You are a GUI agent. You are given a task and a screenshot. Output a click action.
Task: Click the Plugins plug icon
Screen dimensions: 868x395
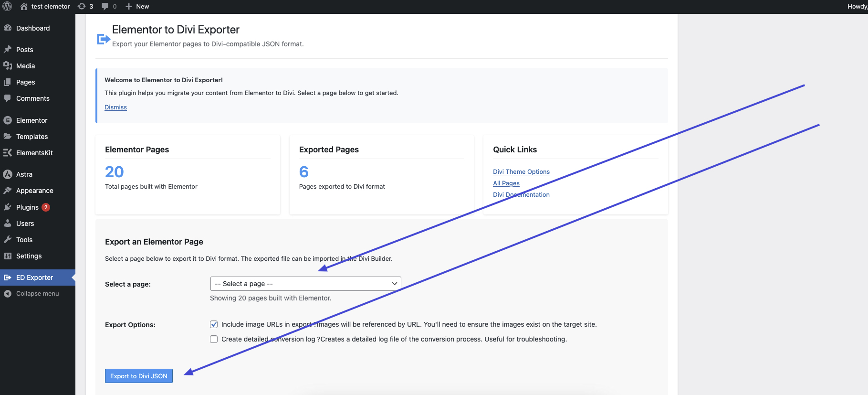tap(8, 207)
